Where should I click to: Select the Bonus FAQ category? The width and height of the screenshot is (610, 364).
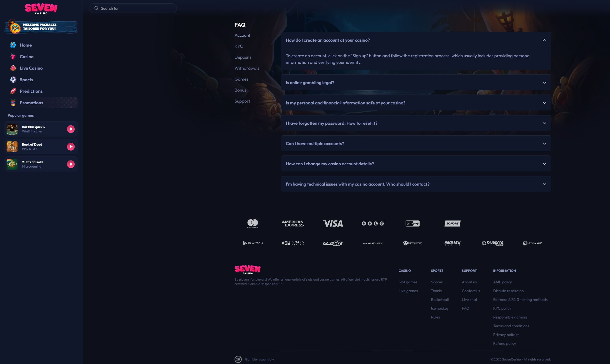[x=240, y=90]
